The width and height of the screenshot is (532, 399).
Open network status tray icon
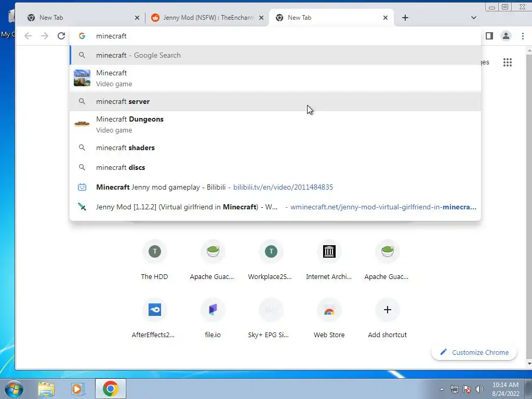(454, 389)
